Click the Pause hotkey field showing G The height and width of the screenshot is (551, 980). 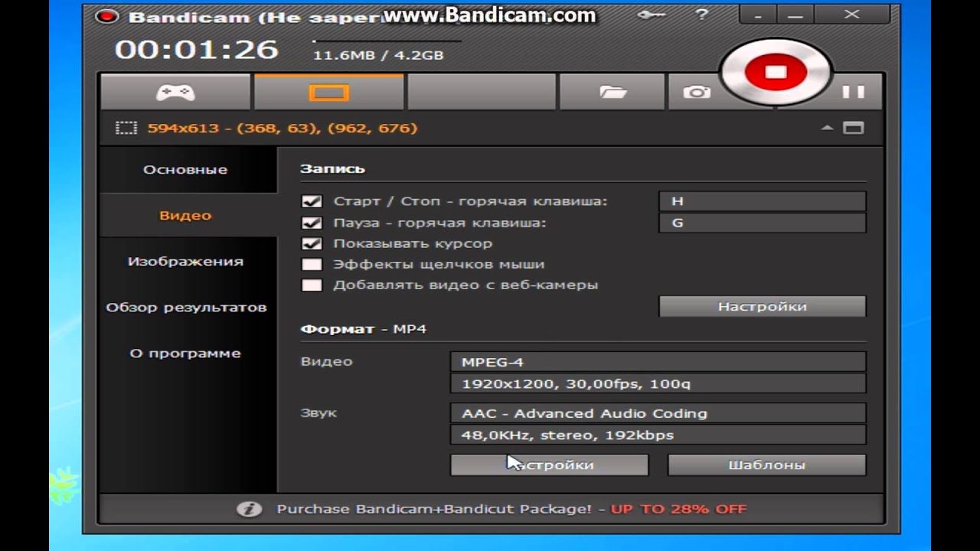762,223
